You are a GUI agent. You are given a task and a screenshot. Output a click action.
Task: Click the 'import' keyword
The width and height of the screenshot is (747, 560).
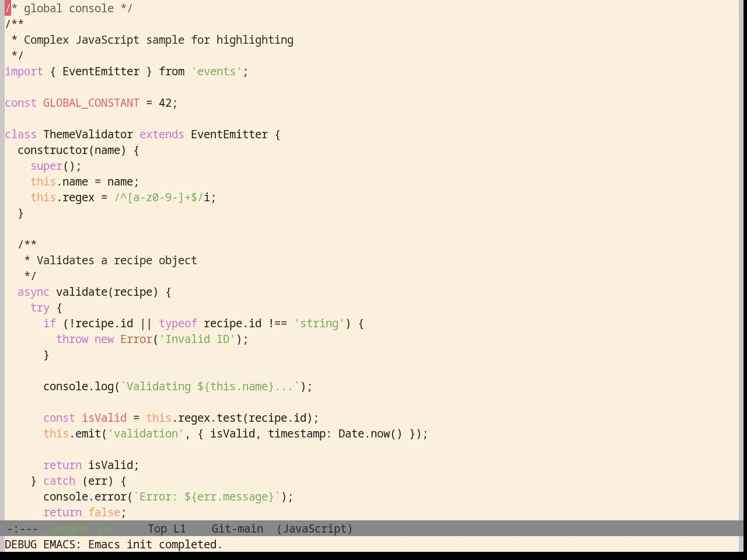24,72
